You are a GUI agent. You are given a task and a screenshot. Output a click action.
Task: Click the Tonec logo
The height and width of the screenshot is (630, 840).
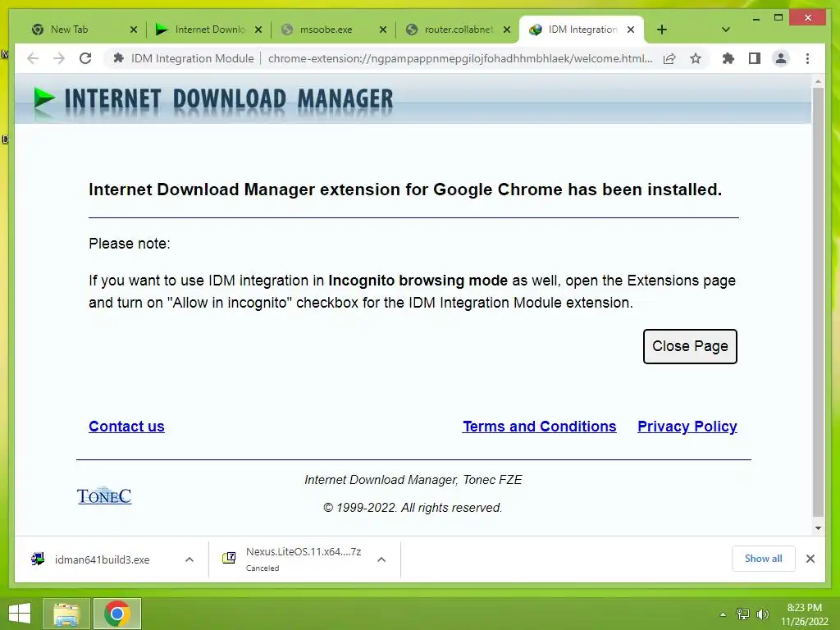[104, 496]
